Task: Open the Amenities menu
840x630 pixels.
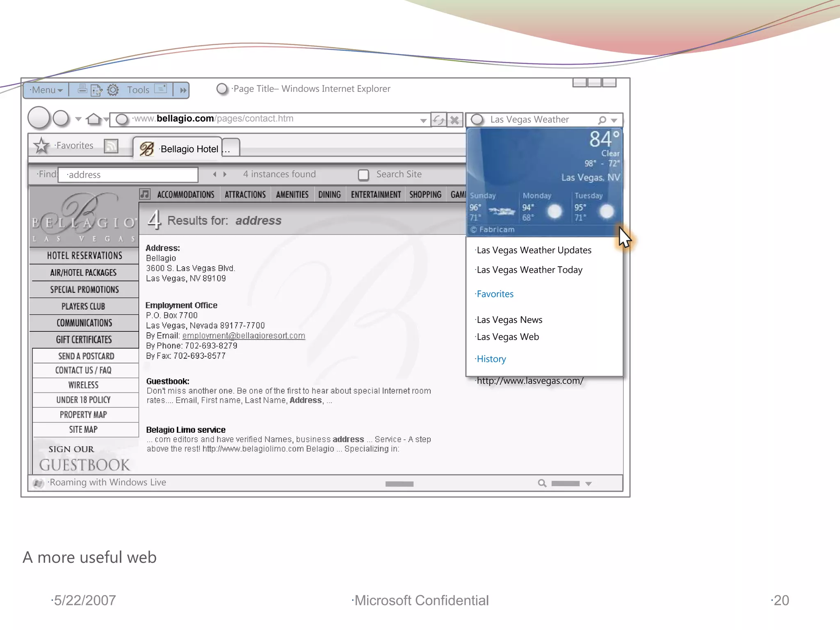Action: 292,194
